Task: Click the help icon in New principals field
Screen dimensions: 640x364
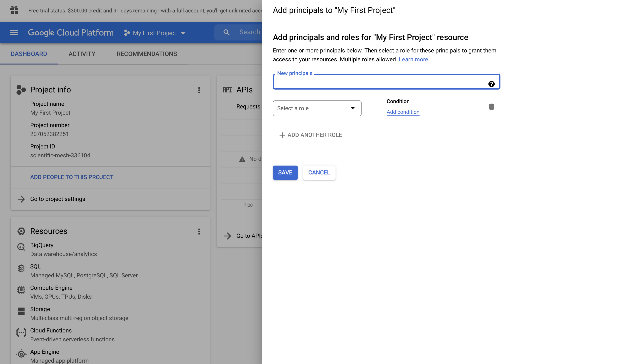Action: coord(491,84)
